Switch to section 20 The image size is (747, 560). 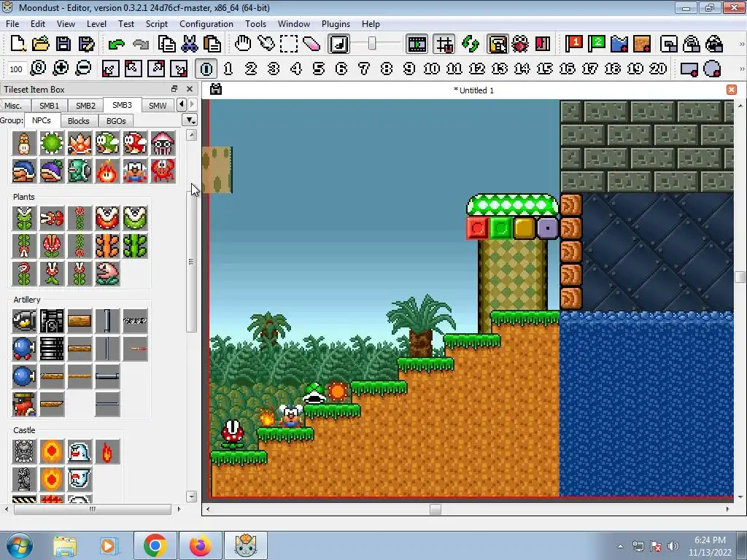(658, 69)
